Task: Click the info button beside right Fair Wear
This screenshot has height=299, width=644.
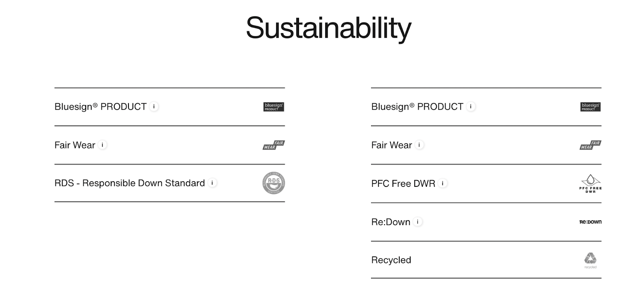Action: [419, 145]
